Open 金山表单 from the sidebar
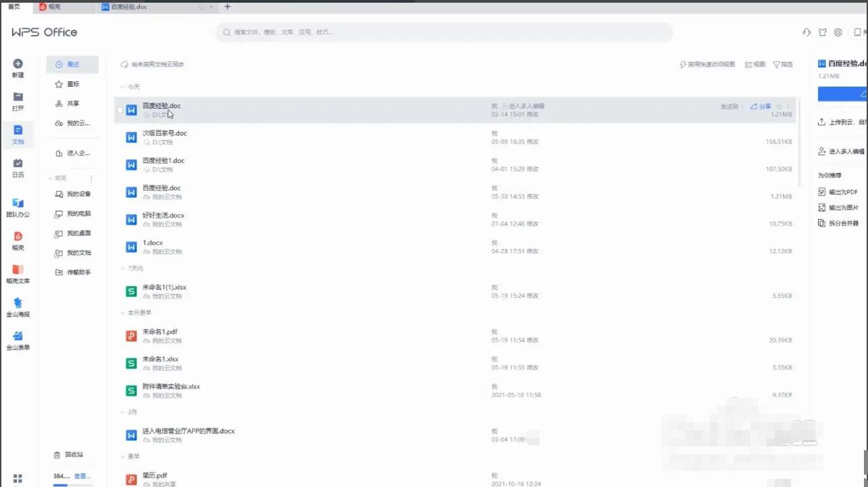The height and width of the screenshot is (487, 868). click(x=18, y=340)
